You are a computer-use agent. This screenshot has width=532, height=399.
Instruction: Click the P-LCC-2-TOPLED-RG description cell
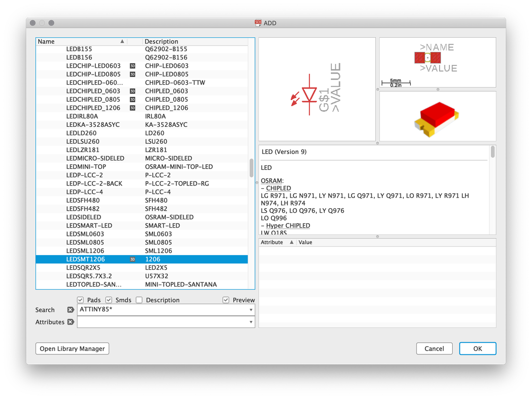point(177,184)
